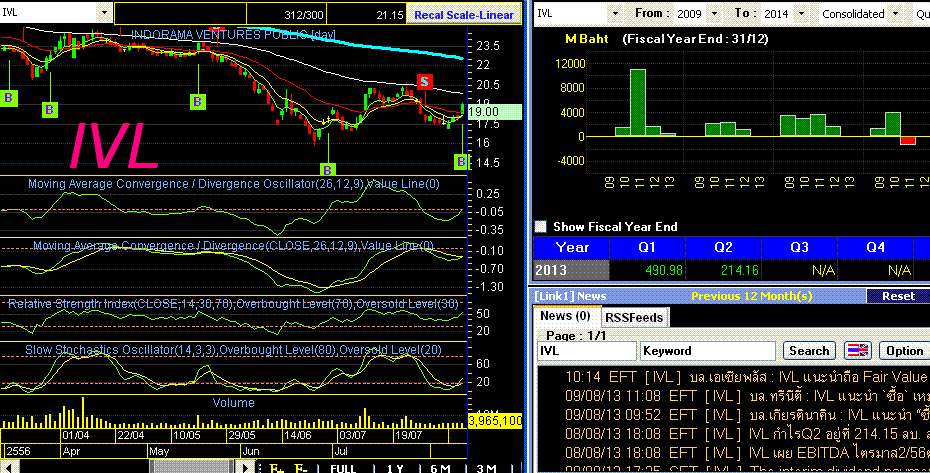Open the financials panel IVL symbol dropdown
The image size is (930, 473).
[614, 13]
